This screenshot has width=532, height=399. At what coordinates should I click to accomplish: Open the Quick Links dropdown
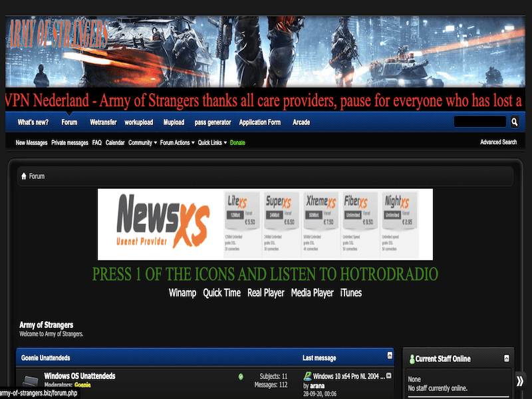(212, 143)
